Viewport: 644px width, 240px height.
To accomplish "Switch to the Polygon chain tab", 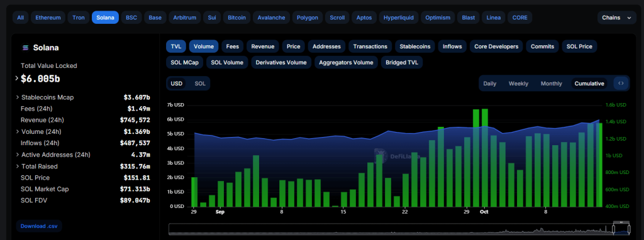I will (x=308, y=18).
